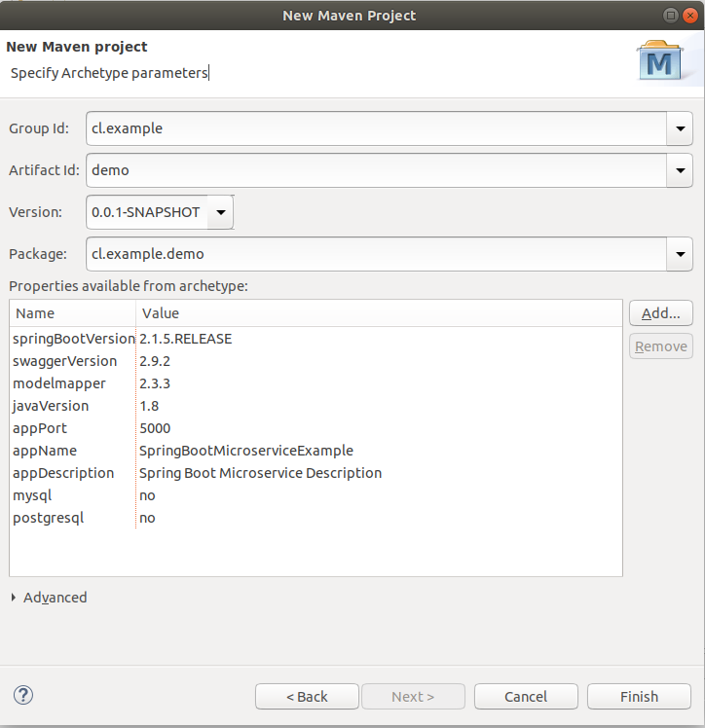Click the postgresql value no

147,518
